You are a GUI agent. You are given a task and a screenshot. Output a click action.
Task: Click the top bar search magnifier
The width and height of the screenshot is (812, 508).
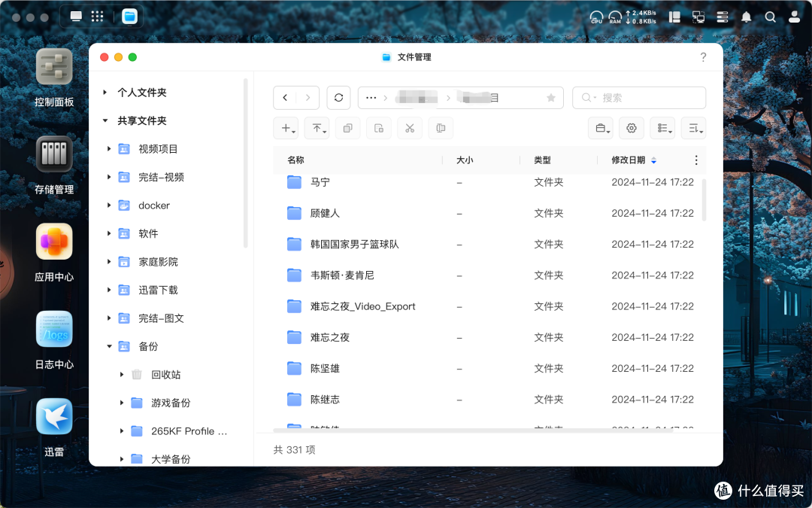click(x=770, y=17)
